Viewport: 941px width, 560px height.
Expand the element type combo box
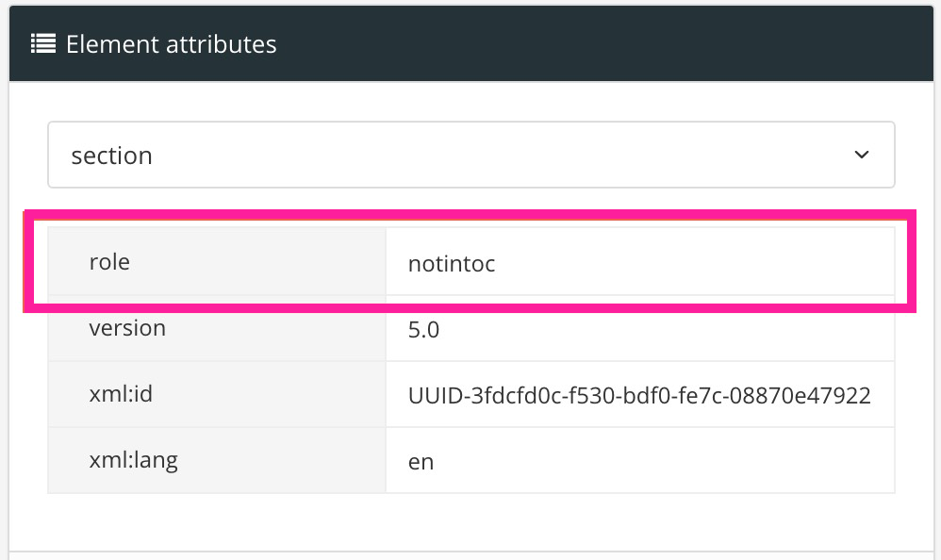(471, 155)
